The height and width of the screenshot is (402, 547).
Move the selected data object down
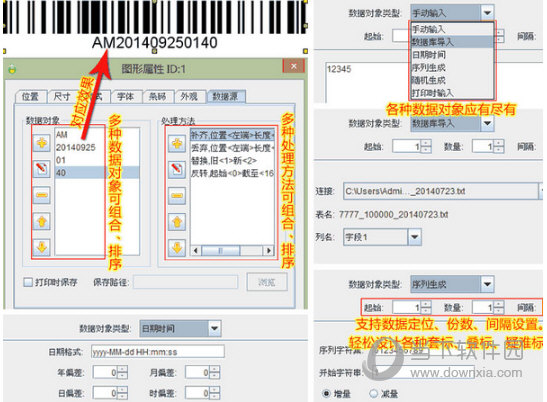42,247
